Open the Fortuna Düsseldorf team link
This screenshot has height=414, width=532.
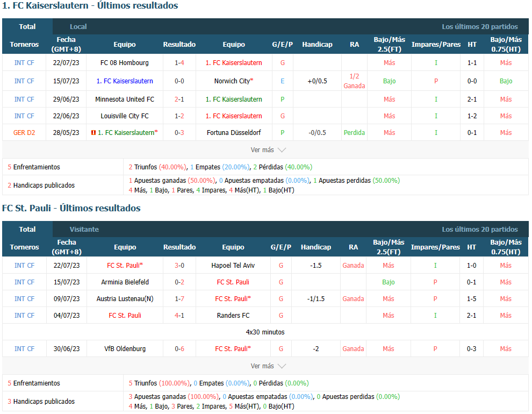pos(234,133)
